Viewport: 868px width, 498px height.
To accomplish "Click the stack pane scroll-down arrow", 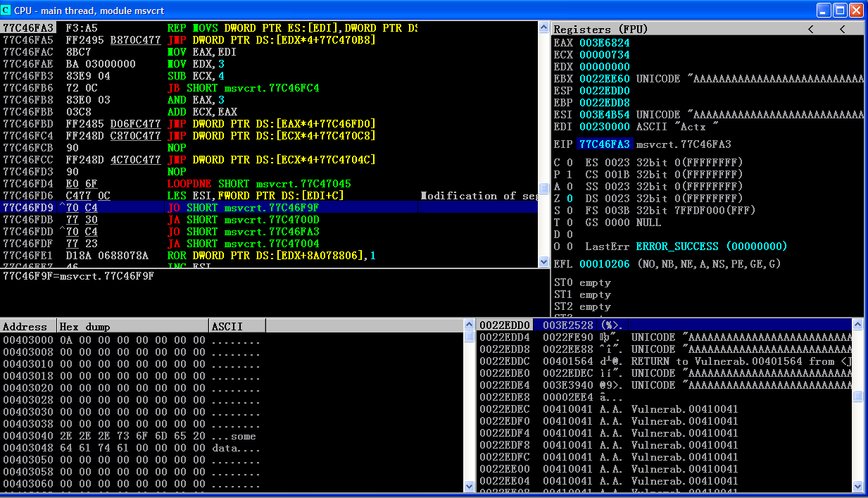I will click(857, 486).
